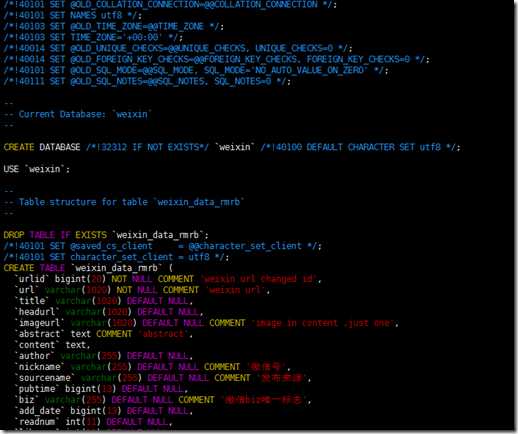Click the `pubtime` bigint column line
The width and height of the screenshot is (518, 434).
point(101,389)
